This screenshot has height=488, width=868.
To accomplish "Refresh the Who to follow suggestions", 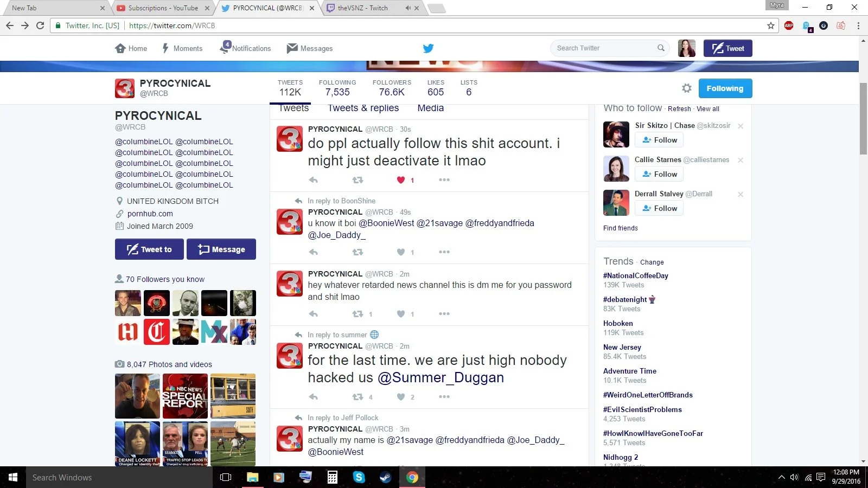I will coord(679,109).
